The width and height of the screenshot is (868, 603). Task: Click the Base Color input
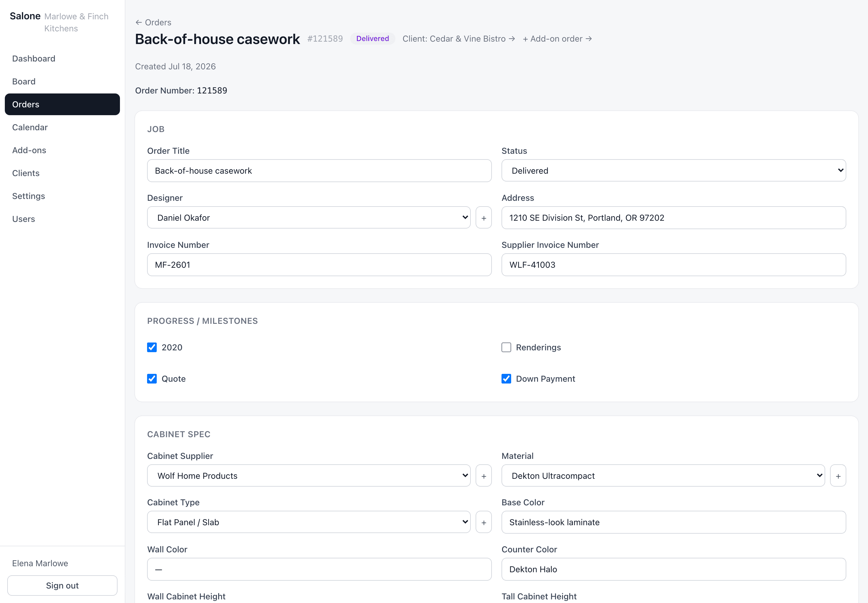click(674, 522)
